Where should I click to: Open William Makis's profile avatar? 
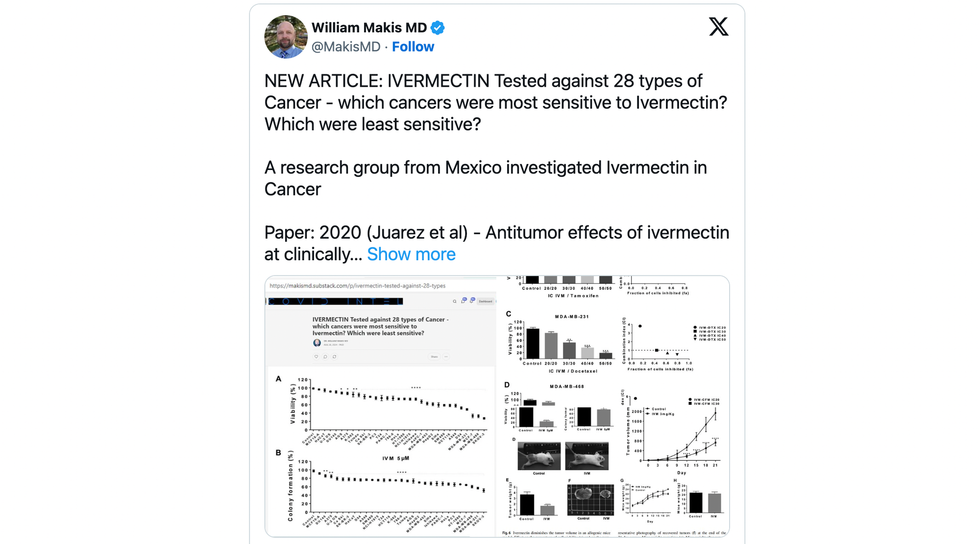[286, 37]
